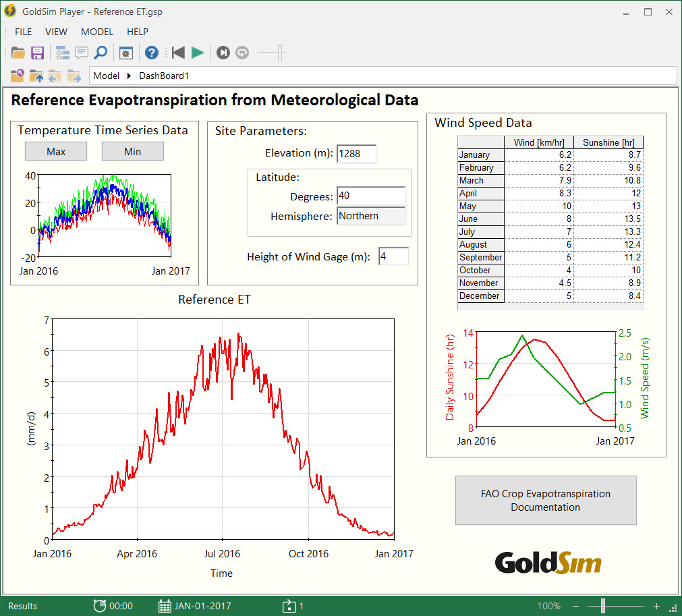Adjust the simulation speed slider handle
The height and width of the screenshot is (616, 682).
click(x=280, y=53)
